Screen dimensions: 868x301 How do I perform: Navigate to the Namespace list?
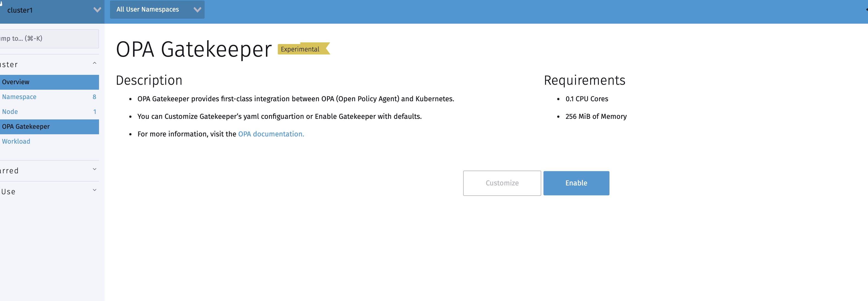19,97
